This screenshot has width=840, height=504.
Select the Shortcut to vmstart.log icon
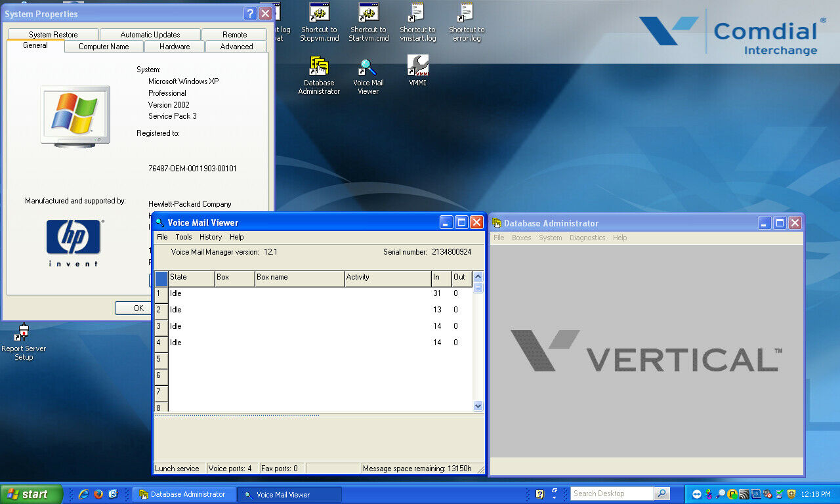pyautogui.click(x=417, y=22)
